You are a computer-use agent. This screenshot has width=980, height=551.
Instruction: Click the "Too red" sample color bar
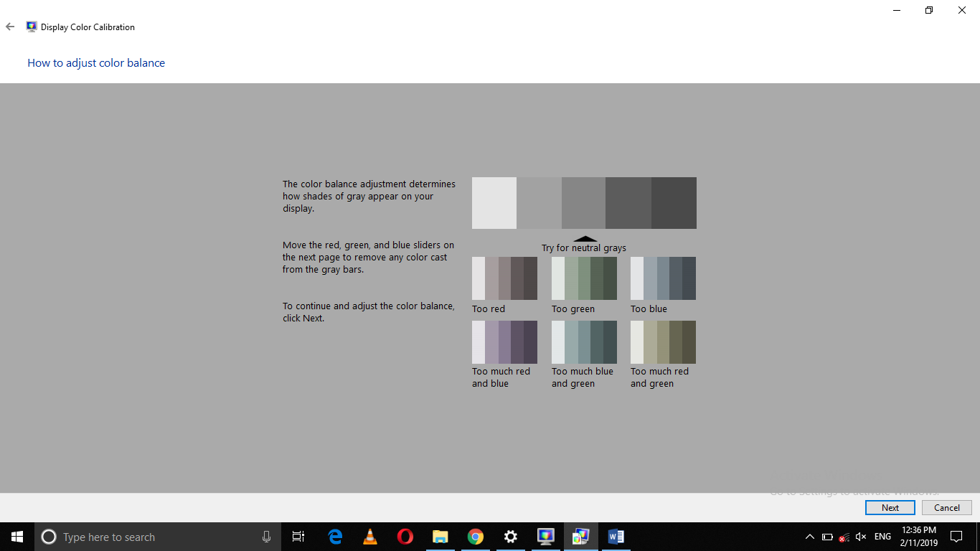point(504,278)
